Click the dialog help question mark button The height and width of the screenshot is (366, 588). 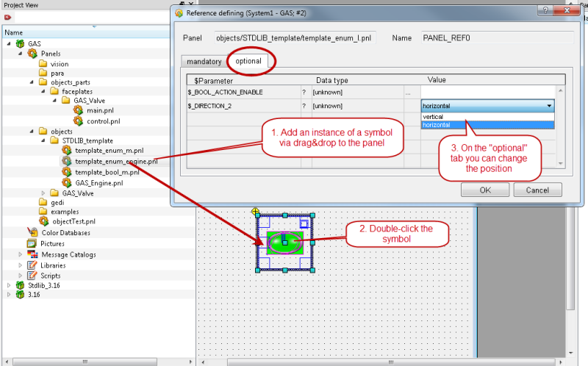546,12
